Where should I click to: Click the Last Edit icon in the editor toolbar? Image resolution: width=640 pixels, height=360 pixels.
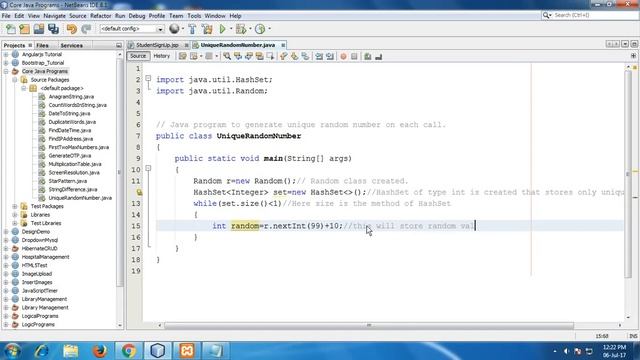[182, 56]
